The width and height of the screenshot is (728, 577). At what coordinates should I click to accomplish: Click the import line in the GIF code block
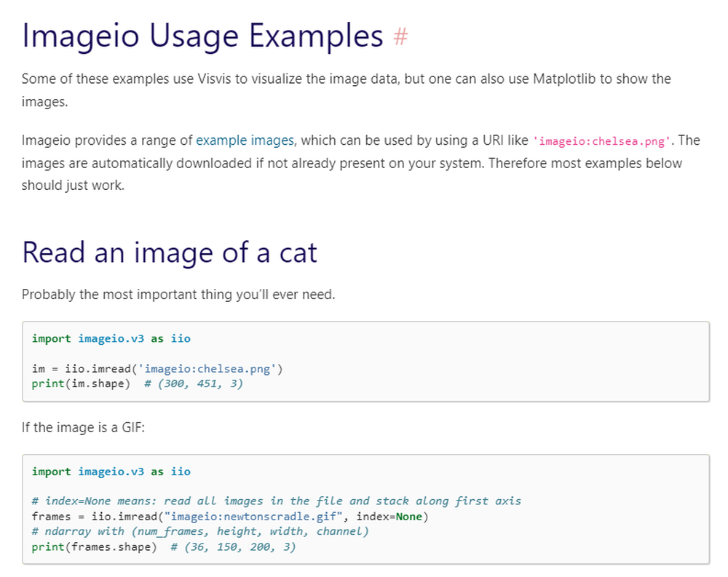tap(111, 471)
